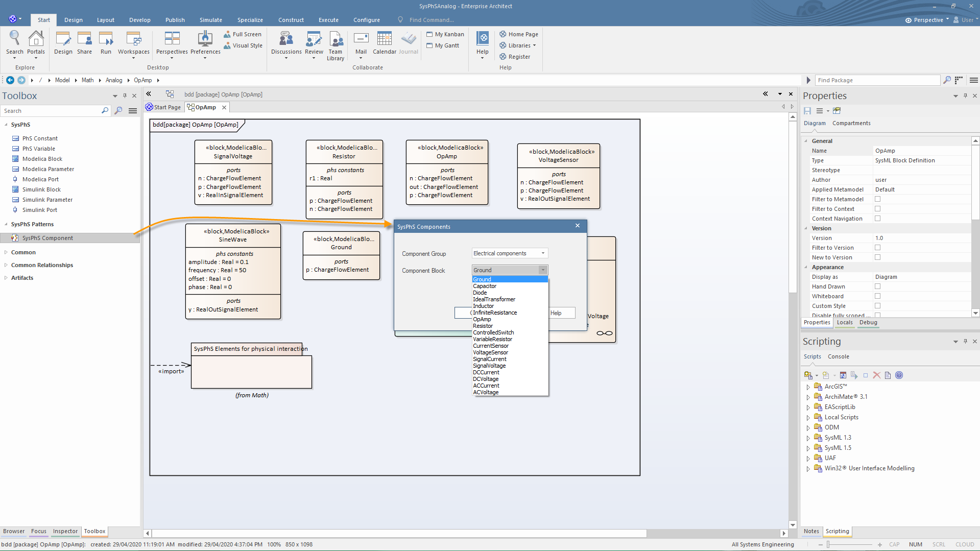
Task: Expand the SysML 1.5 scripts folder
Action: coord(808,448)
